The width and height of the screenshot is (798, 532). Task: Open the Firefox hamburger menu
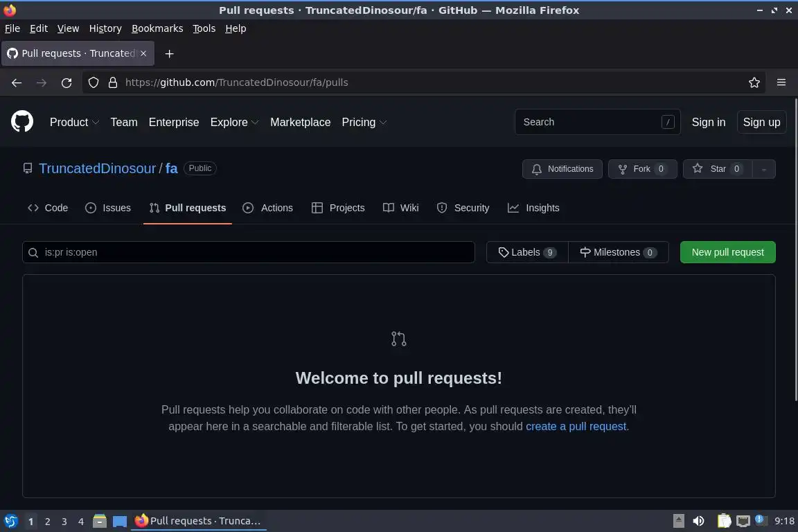(781, 82)
